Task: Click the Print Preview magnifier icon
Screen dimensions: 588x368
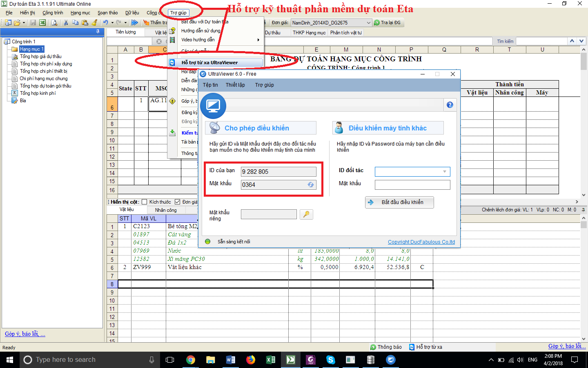Action: click(x=54, y=22)
